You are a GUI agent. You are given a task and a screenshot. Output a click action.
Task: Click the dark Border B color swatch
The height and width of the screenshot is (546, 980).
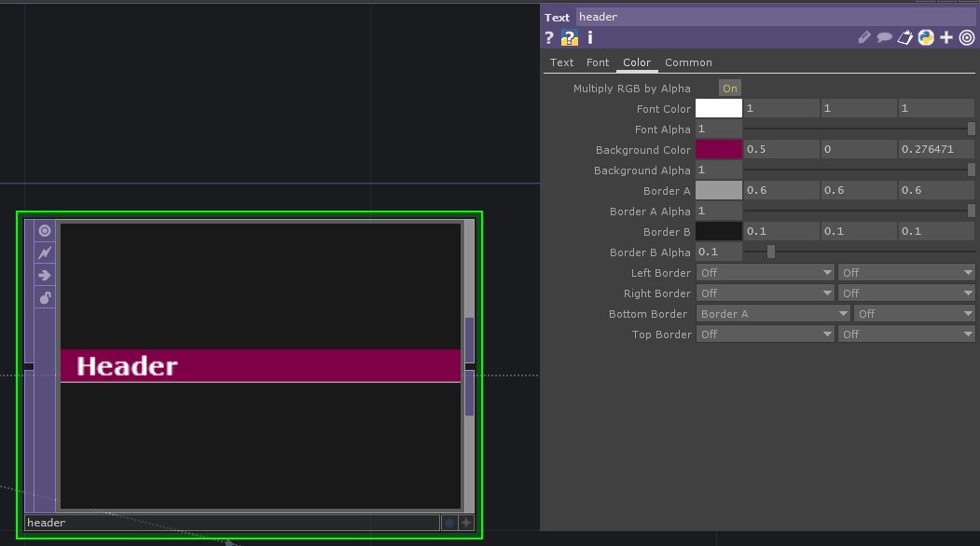click(719, 231)
